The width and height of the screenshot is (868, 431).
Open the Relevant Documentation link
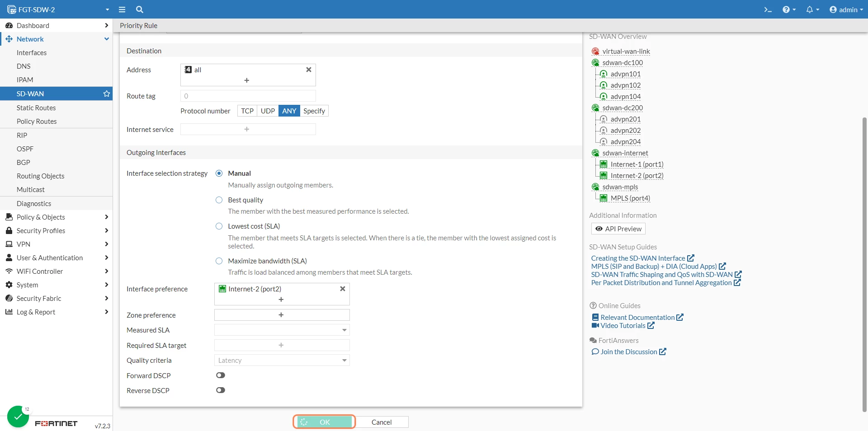637,318
